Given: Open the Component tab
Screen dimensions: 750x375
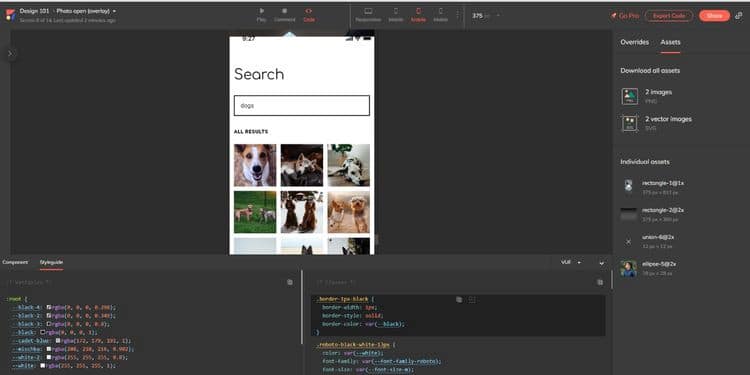Looking at the screenshot, I should [x=15, y=262].
